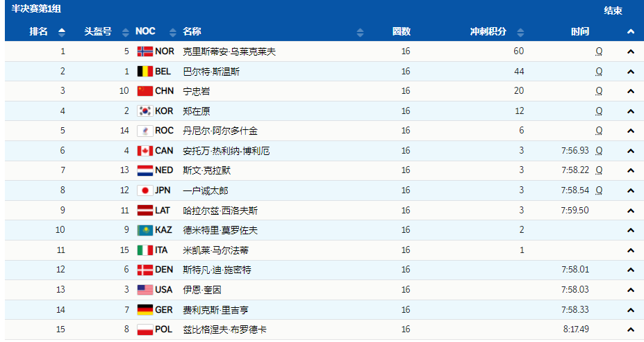Click the Norway flag icon
644x342 pixels.
145,51
